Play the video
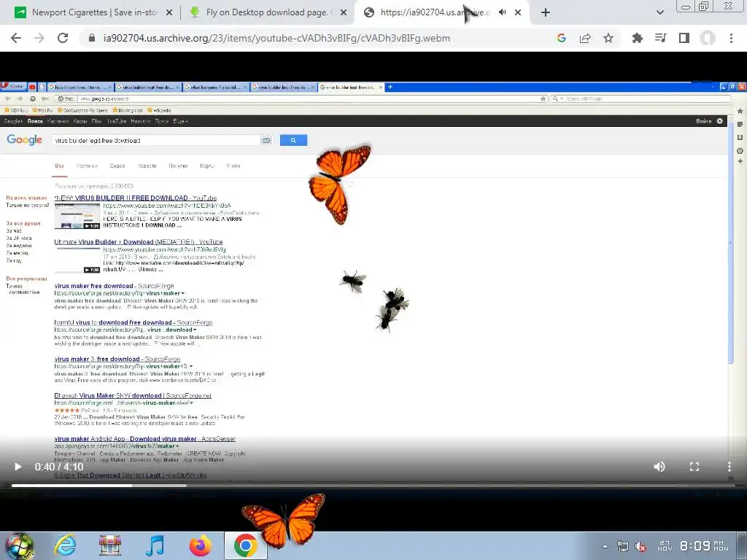 point(18,467)
